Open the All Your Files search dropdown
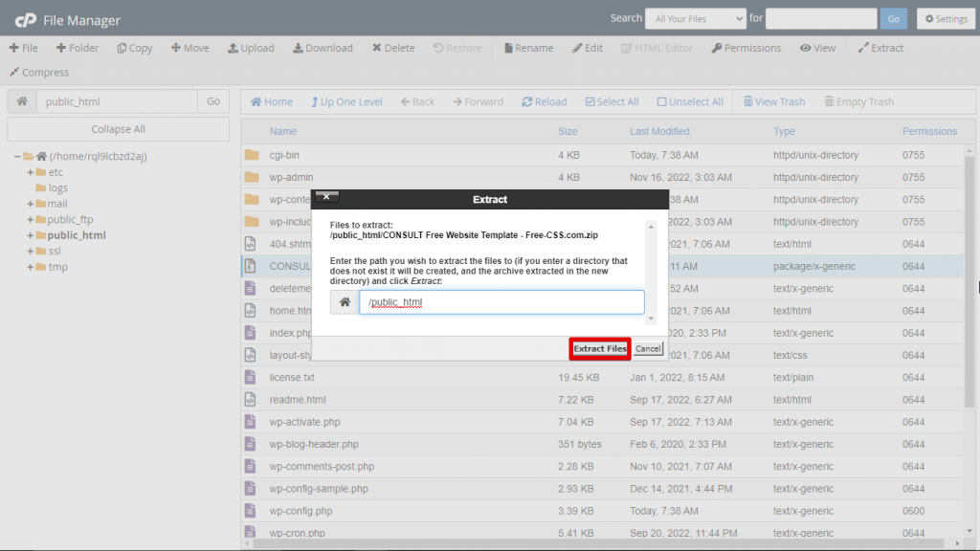 coord(696,18)
